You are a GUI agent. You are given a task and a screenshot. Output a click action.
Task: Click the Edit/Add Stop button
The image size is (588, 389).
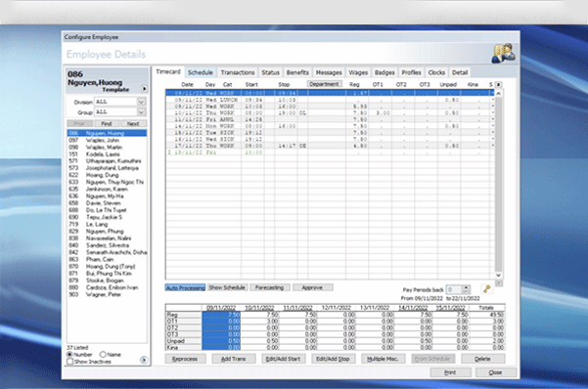pos(333,359)
